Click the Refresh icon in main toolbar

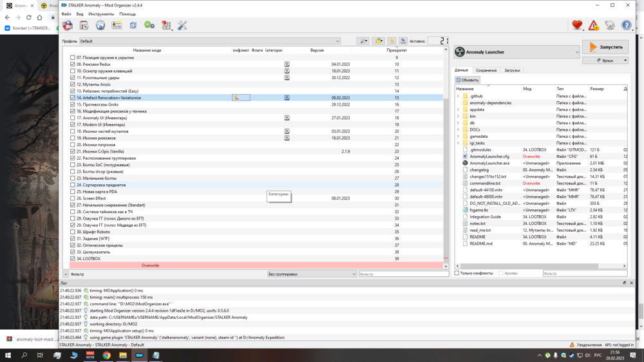point(133,25)
